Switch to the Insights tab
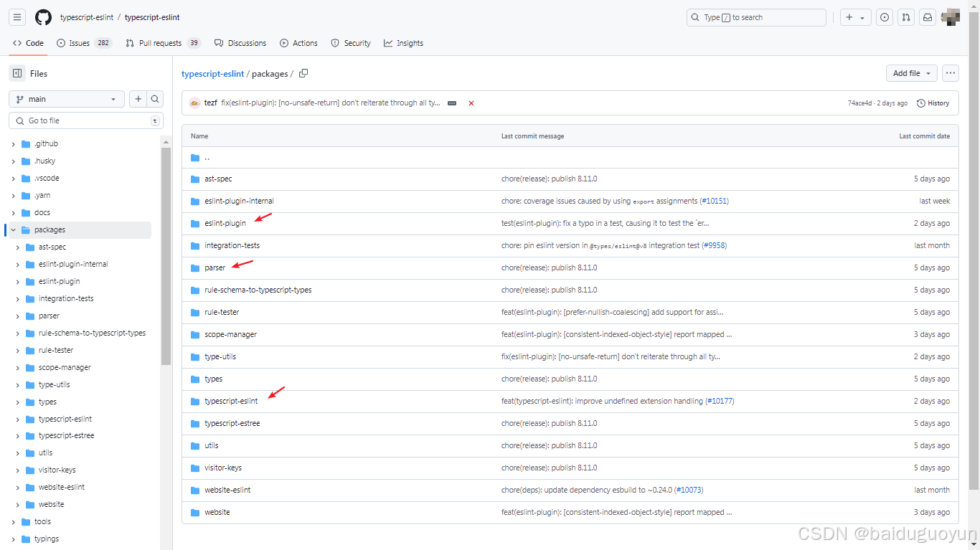The height and width of the screenshot is (550, 980). point(403,43)
